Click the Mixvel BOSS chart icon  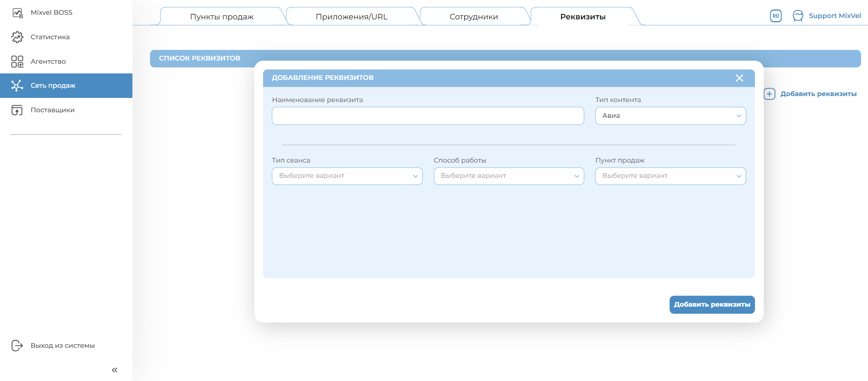(18, 13)
